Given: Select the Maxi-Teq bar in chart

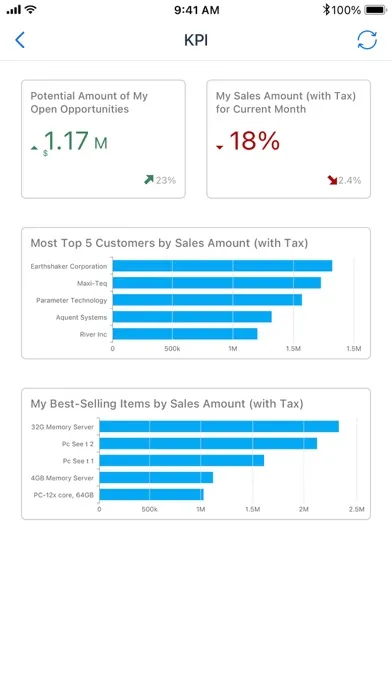Looking at the screenshot, I should tap(217, 283).
